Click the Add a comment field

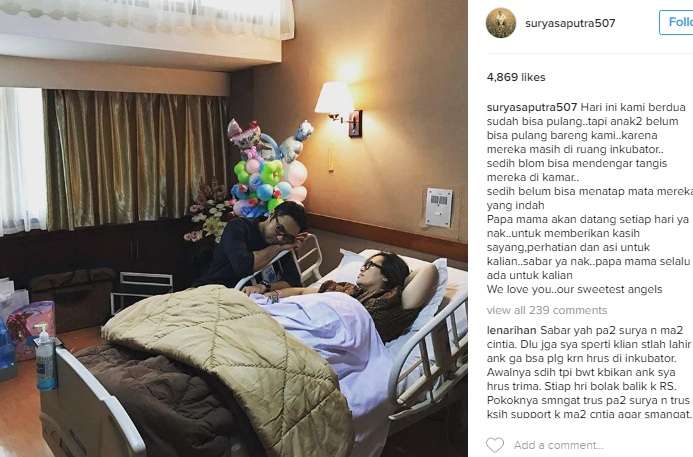559,445
